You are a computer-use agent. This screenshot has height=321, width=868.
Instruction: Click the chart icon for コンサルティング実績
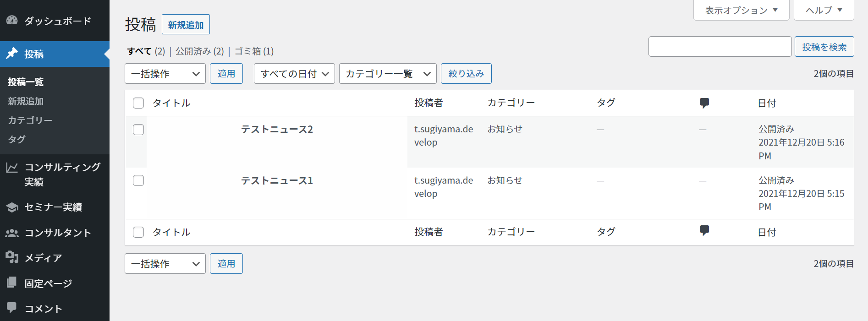(x=12, y=168)
